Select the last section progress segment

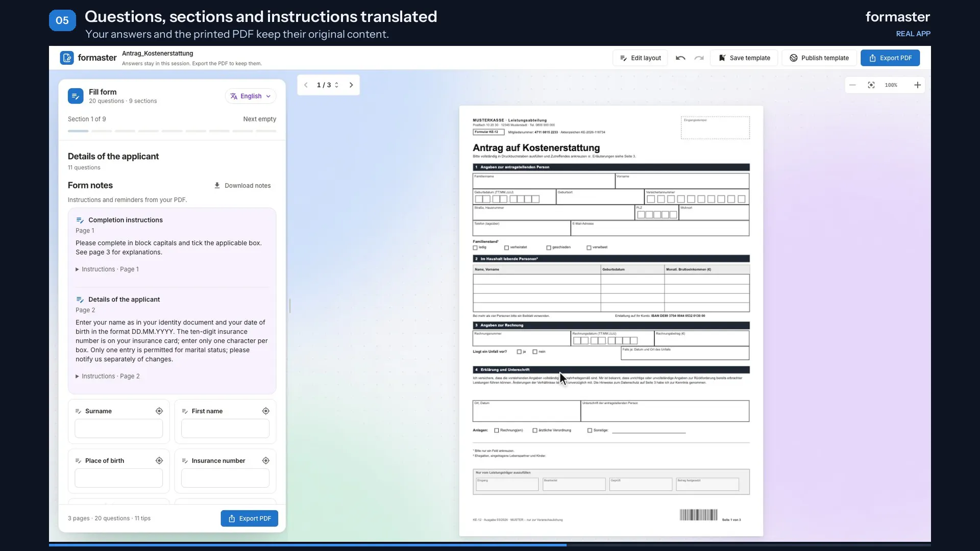[266, 131]
